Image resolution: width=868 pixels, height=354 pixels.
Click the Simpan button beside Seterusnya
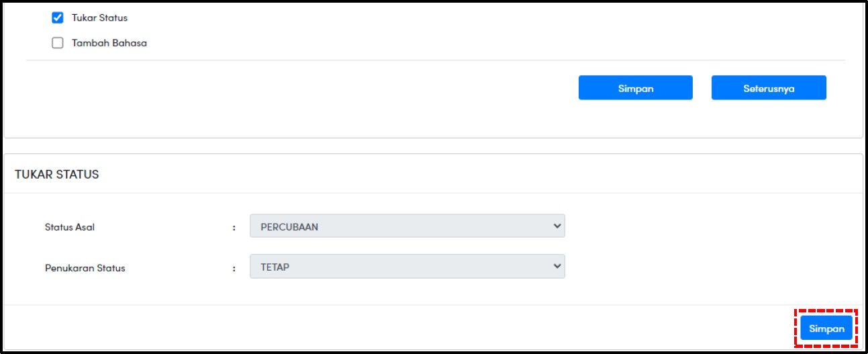[x=636, y=88]
